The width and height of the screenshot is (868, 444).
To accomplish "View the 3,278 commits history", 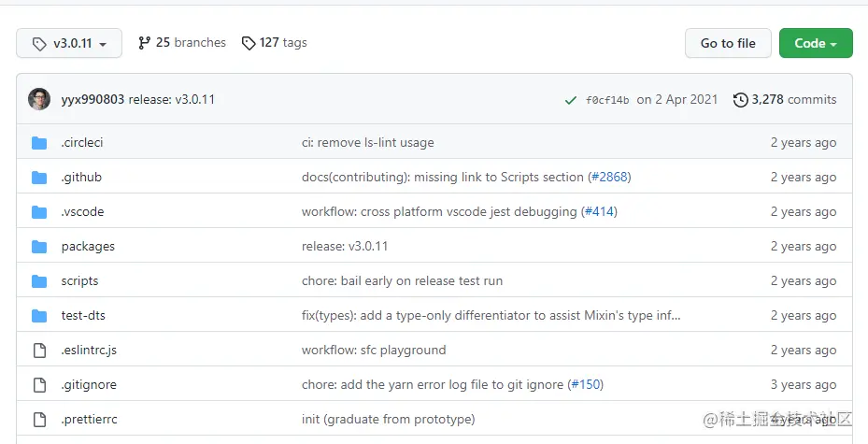I will (793, 100).
